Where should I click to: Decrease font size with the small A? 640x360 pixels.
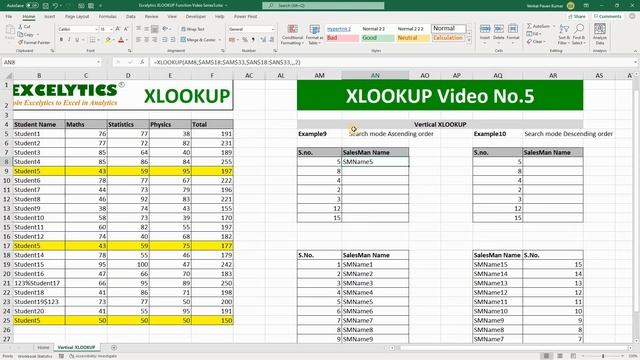(x=126, y=29)
